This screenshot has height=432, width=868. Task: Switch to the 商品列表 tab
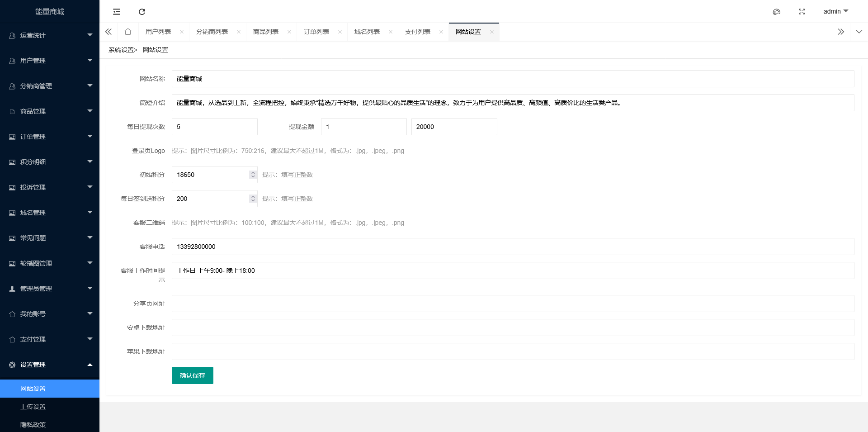tap(266, 32)
